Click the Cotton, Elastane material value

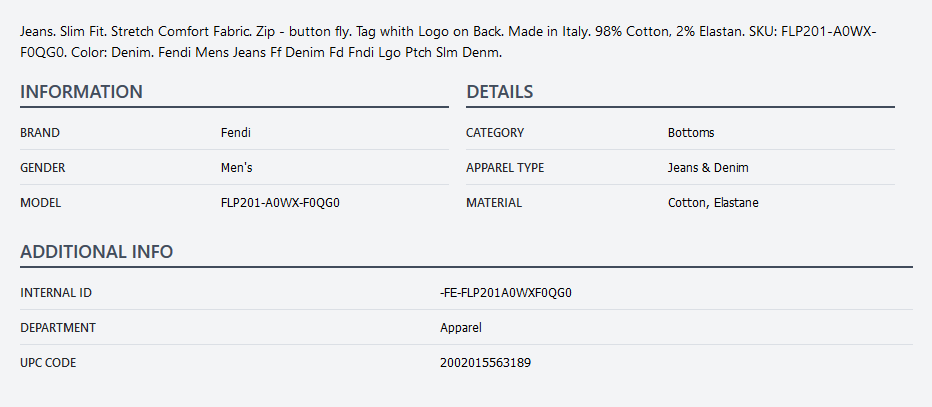click(713, 202)
